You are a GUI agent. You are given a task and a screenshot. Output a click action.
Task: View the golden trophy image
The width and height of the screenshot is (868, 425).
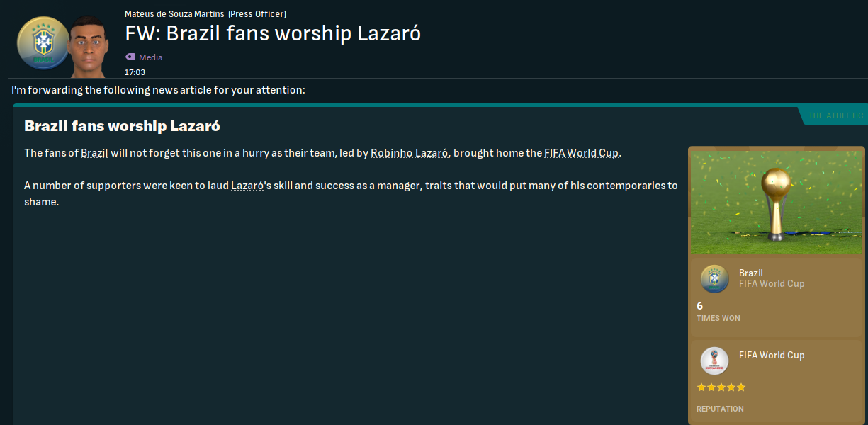[x=777, y=201]
